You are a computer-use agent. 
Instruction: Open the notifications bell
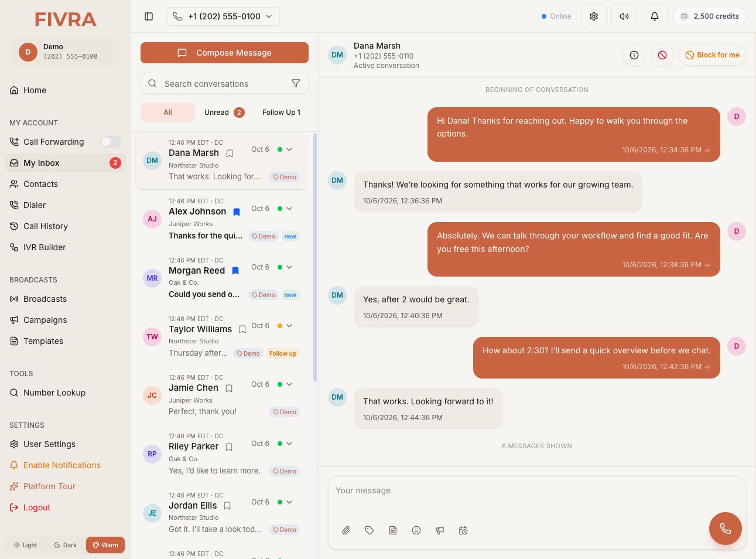coord(655,16)
